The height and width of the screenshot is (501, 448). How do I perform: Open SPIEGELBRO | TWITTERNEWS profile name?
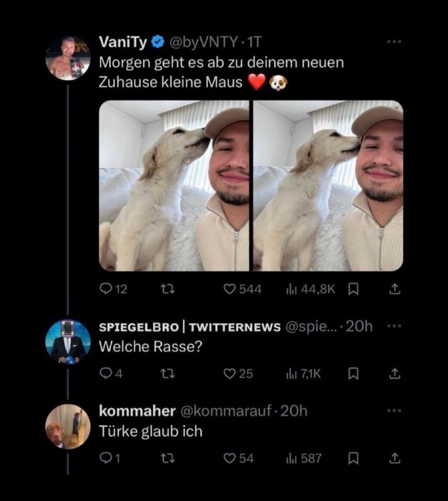click(190, 327)
